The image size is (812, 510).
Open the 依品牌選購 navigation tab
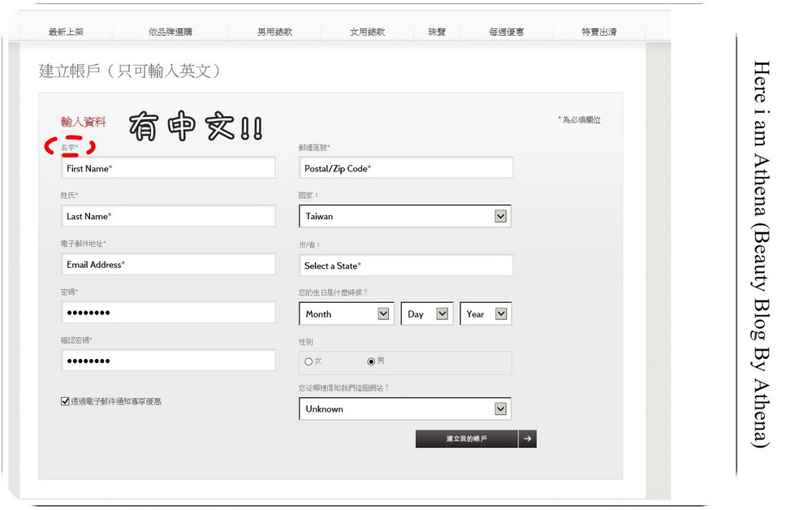171,32
